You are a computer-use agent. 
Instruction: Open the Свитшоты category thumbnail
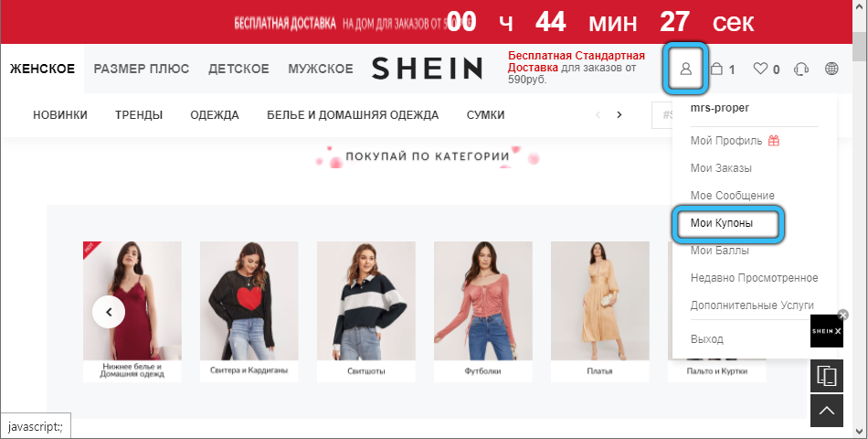365,312
